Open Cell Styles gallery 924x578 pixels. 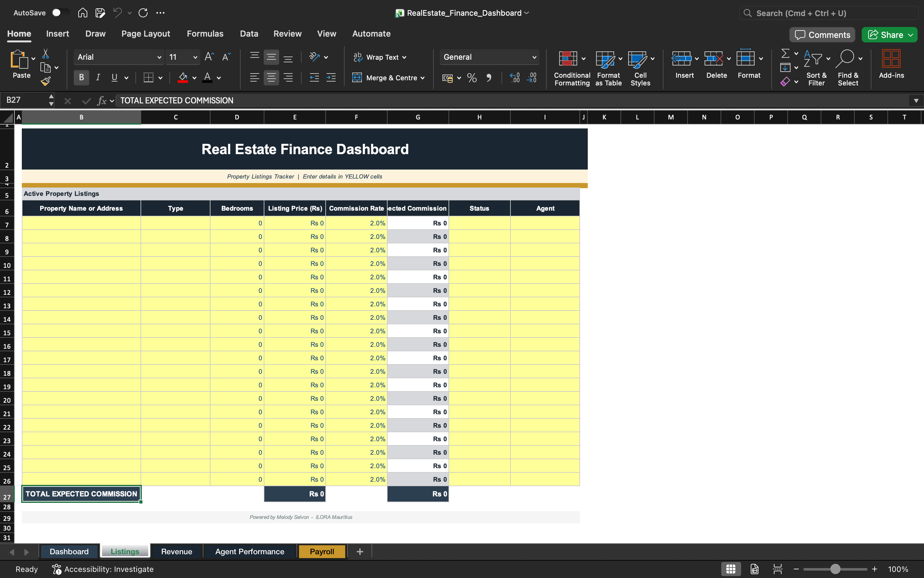[x=640, y=68]
